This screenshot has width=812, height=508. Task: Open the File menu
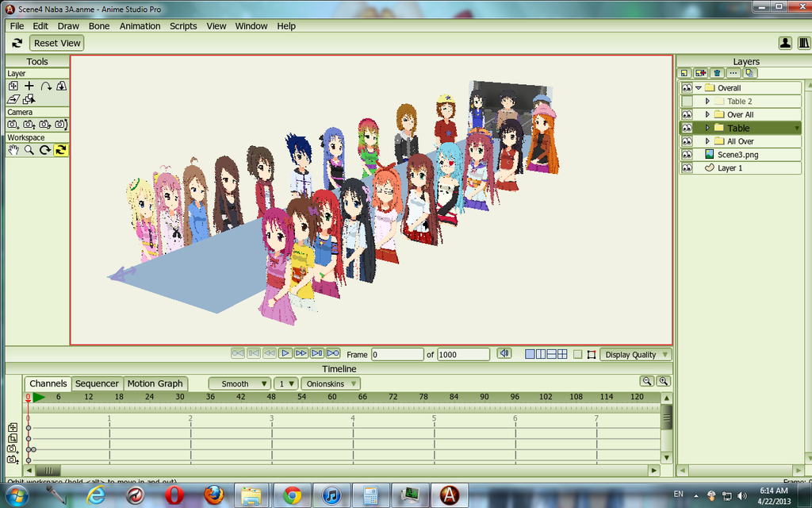[17, 26]
